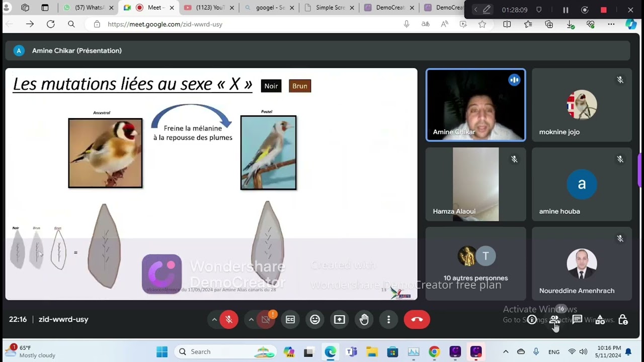Reload the page with refresh button
This screenshot has width=644, height=362.
[x=51, y=24]
